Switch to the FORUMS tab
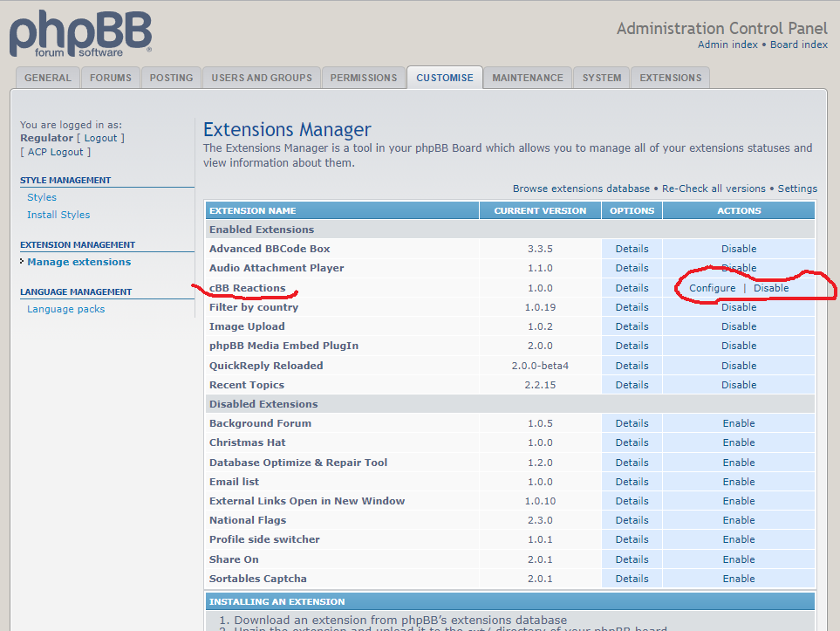This screenshot has width=840, height=631. pyautogui.click(x=111, y=78)
